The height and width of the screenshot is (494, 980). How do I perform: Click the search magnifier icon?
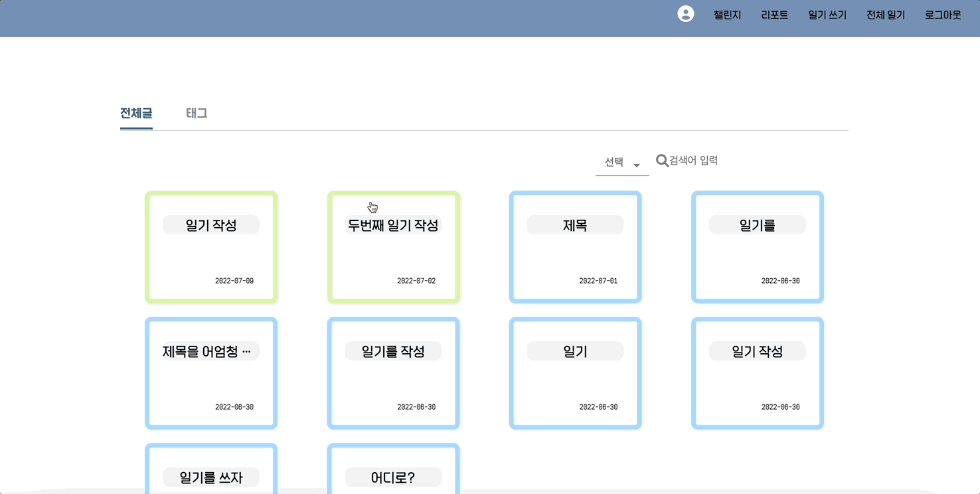pyautogui.click(x=662, y=160)
